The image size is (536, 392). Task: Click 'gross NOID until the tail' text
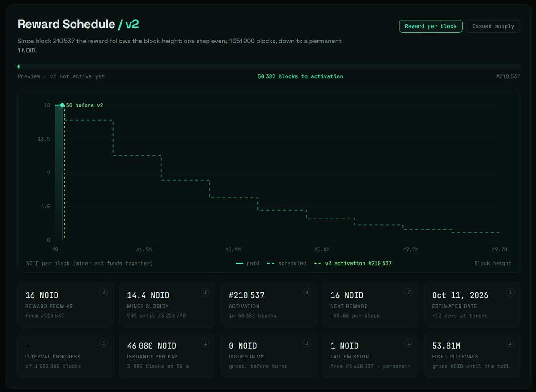point(470,367)
